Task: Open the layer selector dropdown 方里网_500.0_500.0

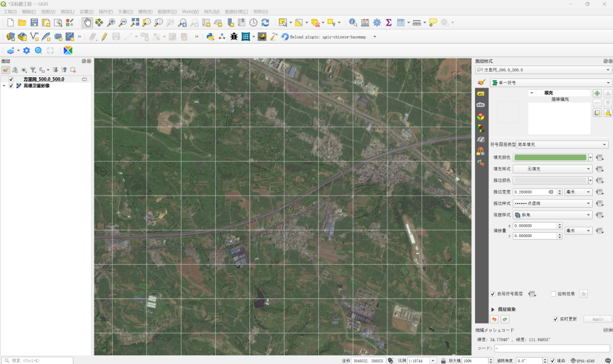Action: click(x=543, y=70)
